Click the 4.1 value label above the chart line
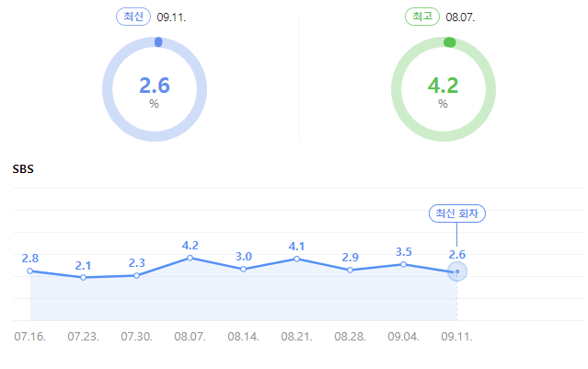 (x=296, y=247)
